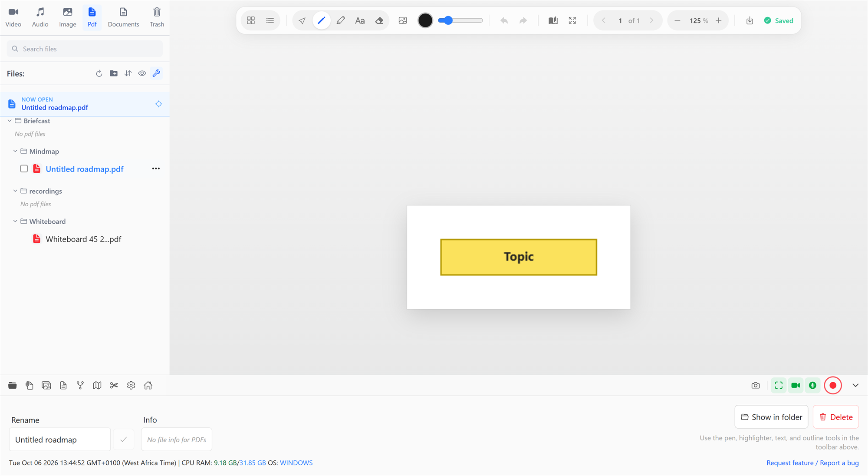Viewport: 868px width, 476px height.
Task: Expand recording options chevron
Action: point(855,386)
